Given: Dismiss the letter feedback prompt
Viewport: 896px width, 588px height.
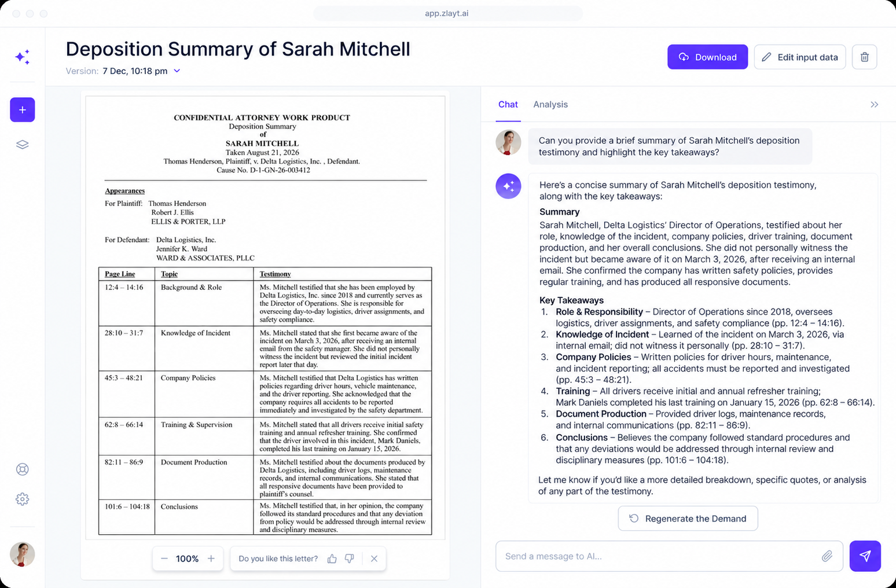Looking at the screenshot, I should tap(374, 558).
